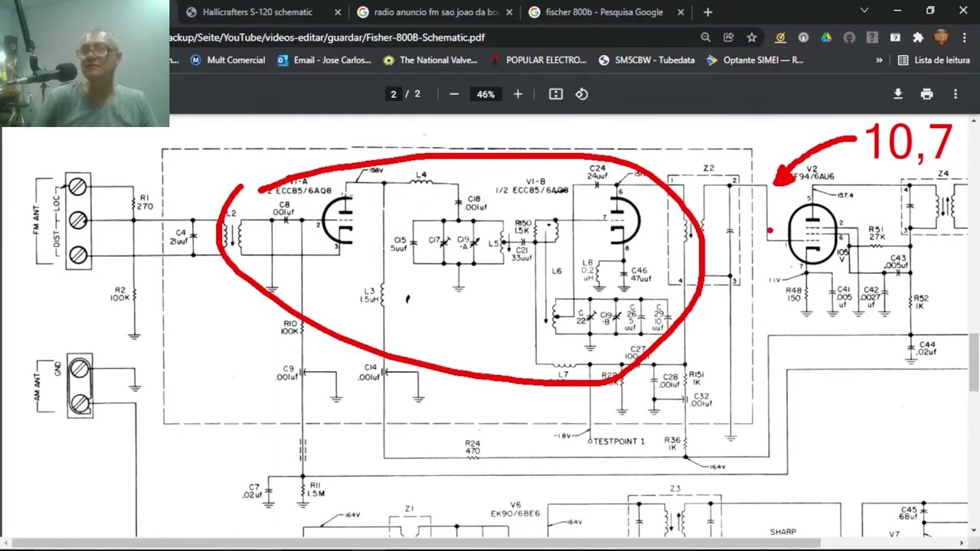
Task: Open the Optante SIMEI bookmark
Action: [755, 60]
